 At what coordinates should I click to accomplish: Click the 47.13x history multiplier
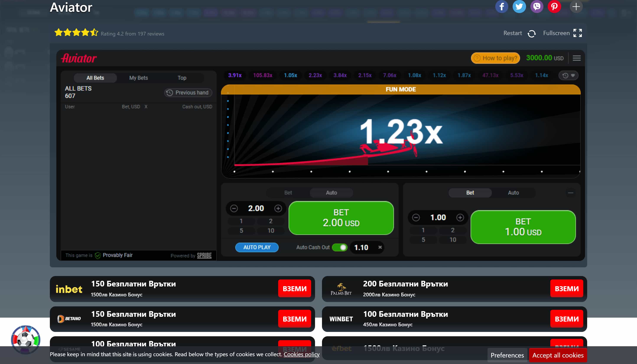pyautogui.click(x=490, y=75)
